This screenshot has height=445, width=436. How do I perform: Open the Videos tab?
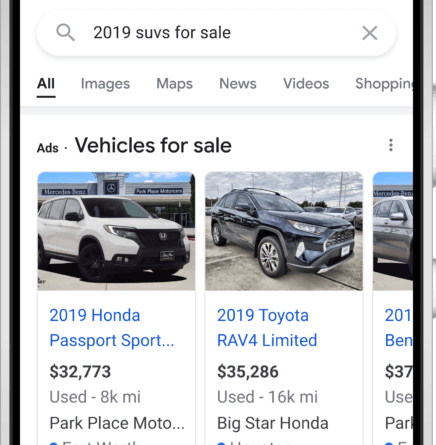point(306,84)
